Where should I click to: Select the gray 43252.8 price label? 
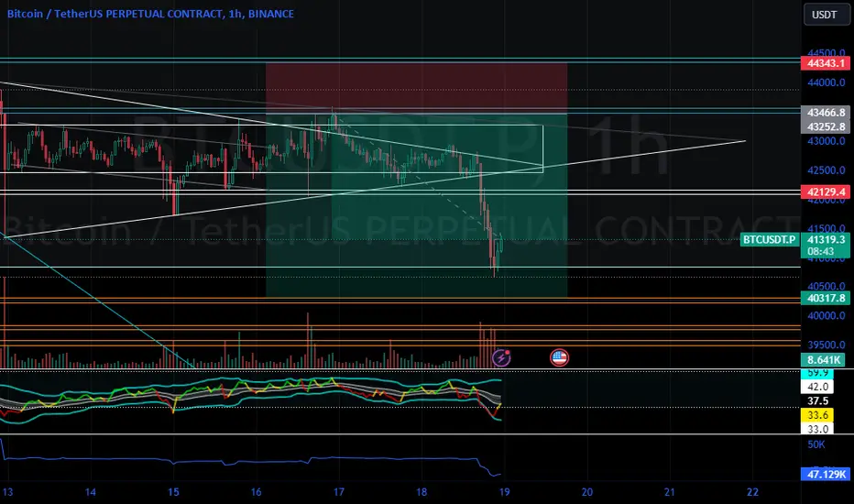tap(826, 126)
